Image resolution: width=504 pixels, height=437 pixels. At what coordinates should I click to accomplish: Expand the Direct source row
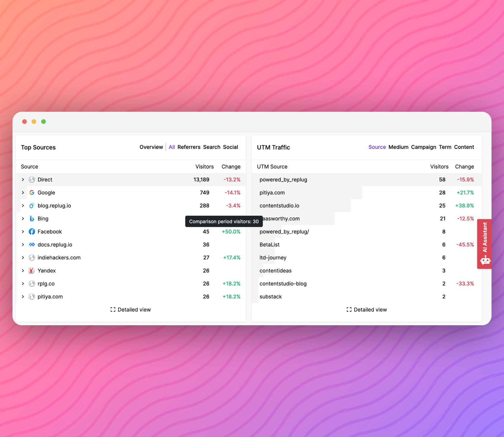23,179
